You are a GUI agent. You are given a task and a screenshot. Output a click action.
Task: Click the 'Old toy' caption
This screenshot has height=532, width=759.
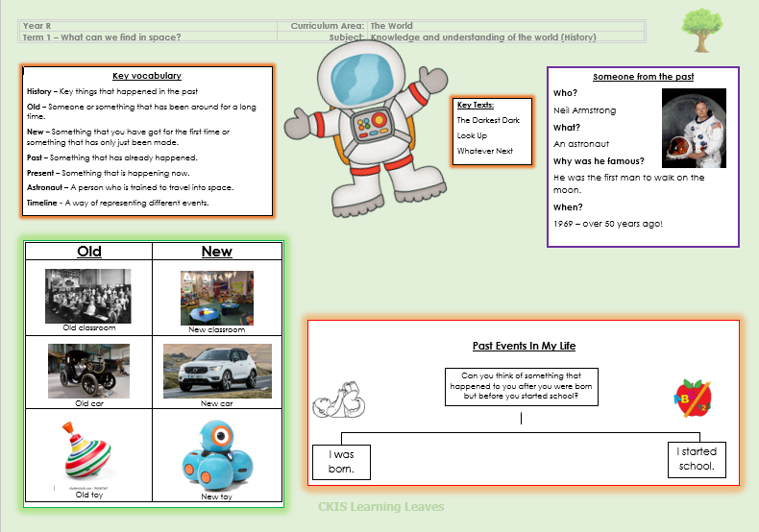pos(89,495)
